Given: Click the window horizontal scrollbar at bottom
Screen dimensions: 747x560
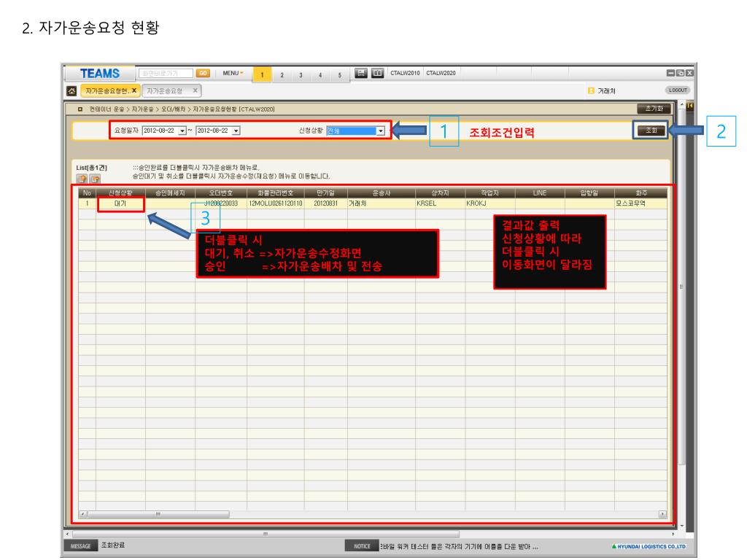Looking at the screenshot, I should pos(266,534).
